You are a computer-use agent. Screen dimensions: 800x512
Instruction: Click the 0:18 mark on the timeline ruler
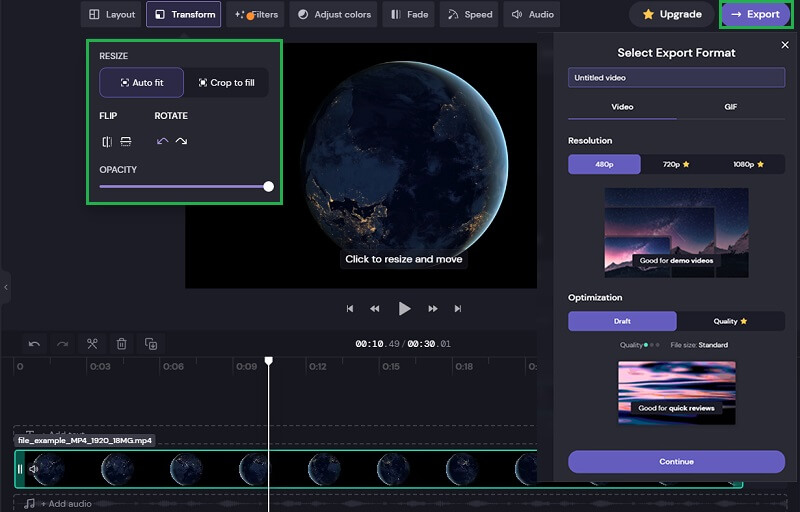pyautogui.click(x=464, y=366)
